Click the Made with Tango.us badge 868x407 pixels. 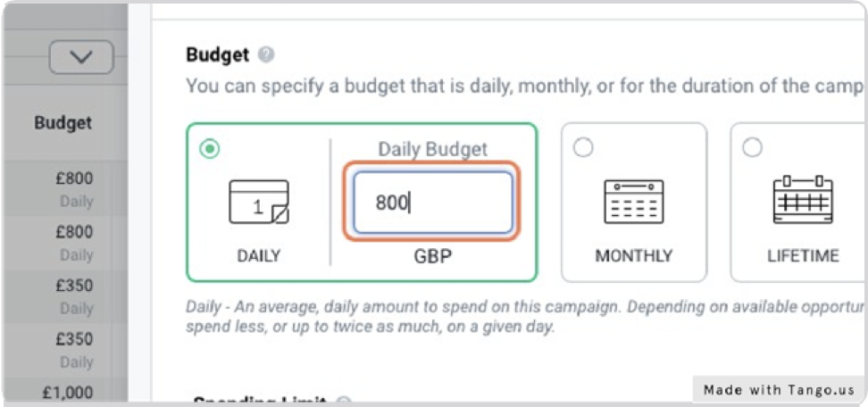(779, 389)
